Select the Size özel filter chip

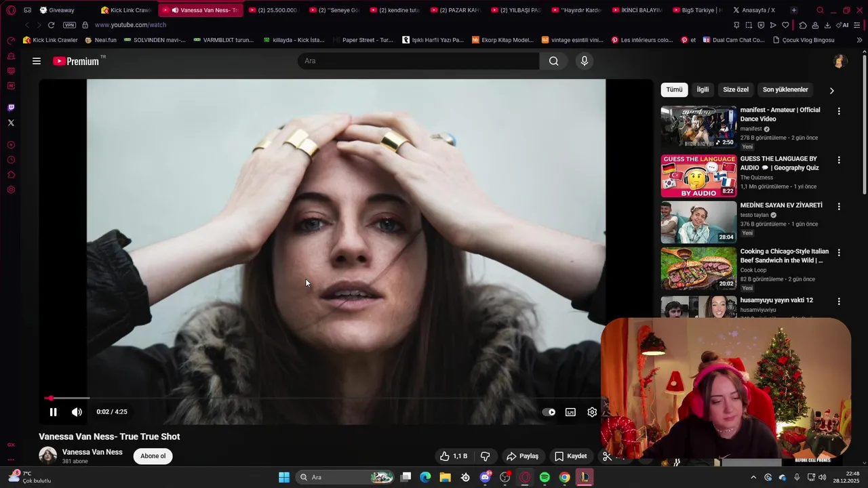coord(736,89)
